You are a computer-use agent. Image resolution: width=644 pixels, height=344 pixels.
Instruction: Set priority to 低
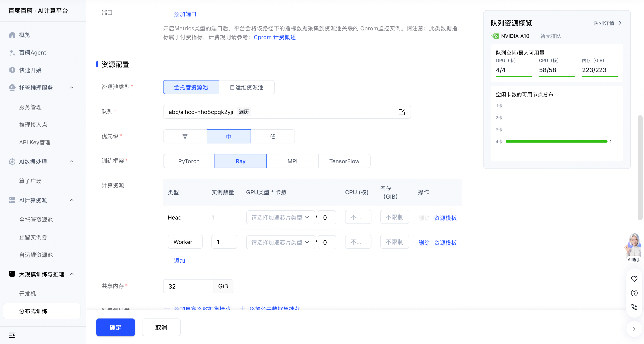(273, 136)
